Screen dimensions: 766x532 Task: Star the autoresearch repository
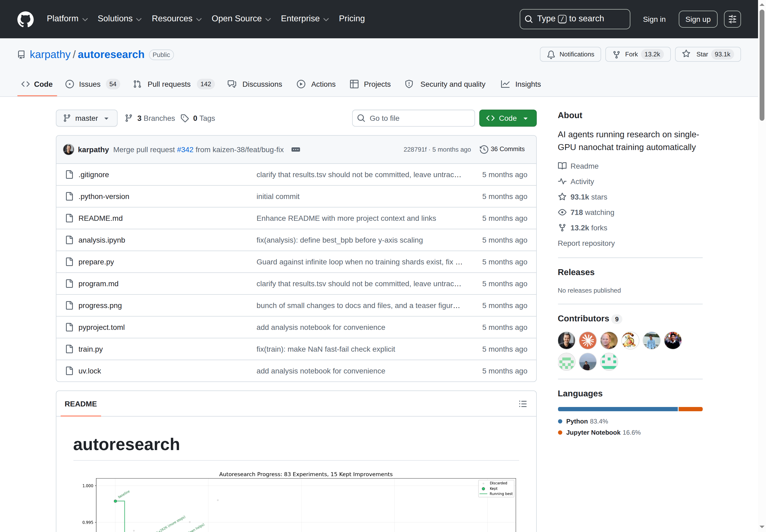tap(708, 54)
